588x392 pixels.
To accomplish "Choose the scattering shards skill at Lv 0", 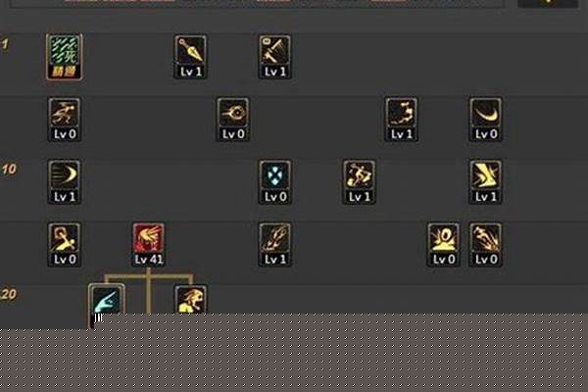I will (x=486, y=245).
